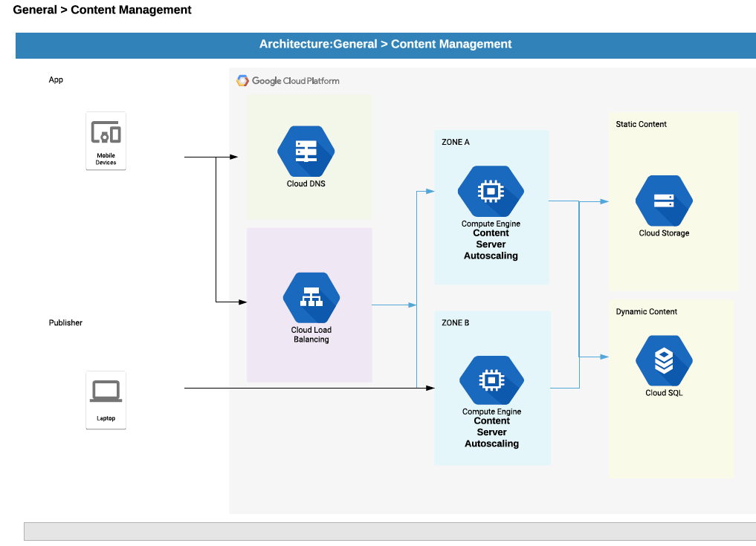Click Zone B 'Compute Engine' caption
Screen dimensions: 756x546
(x=492, y=412)
